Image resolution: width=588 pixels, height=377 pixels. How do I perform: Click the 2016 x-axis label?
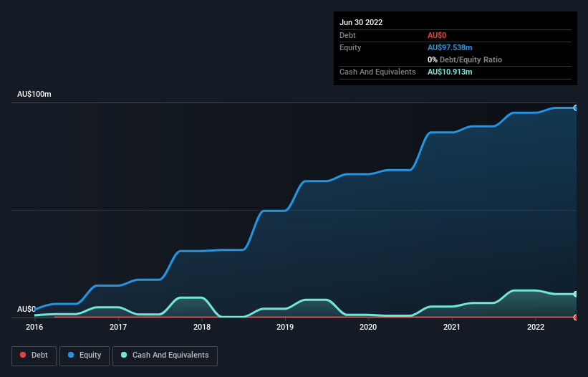coord(34,327)
